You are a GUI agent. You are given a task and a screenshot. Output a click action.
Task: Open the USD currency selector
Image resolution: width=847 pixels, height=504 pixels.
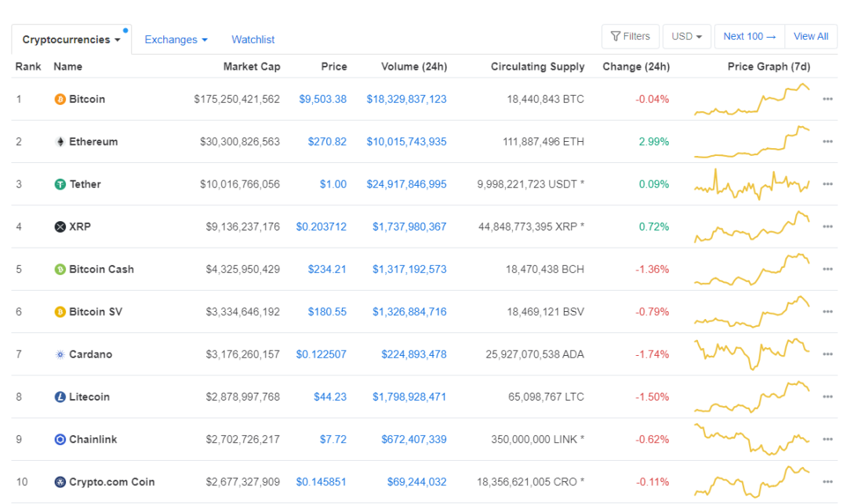[686, 36]
